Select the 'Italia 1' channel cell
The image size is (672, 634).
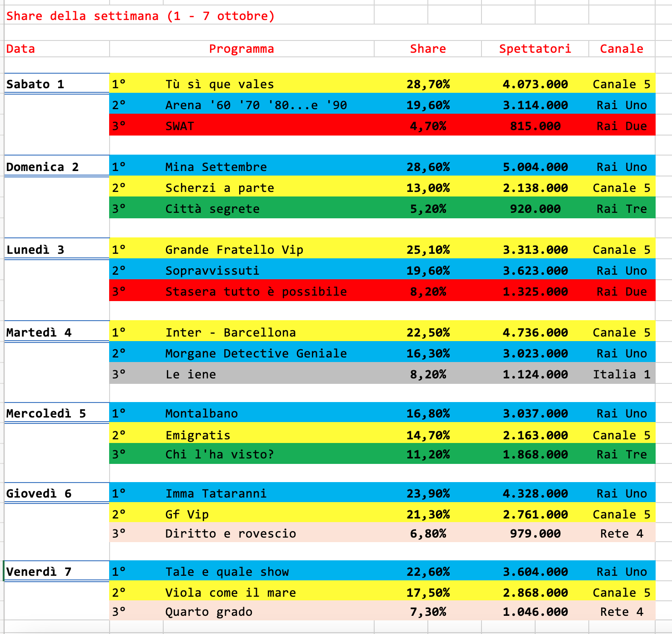tap(621, 374)
